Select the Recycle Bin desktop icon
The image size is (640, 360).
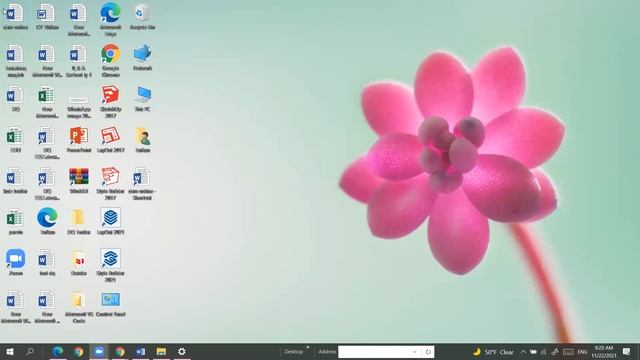[142, 17]
